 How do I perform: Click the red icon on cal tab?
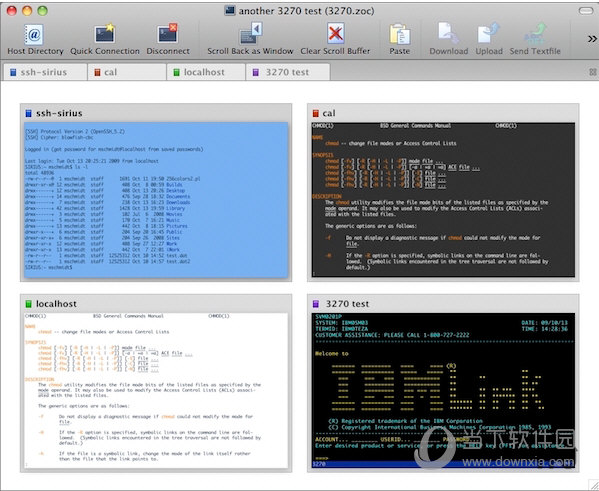(97, 72)
